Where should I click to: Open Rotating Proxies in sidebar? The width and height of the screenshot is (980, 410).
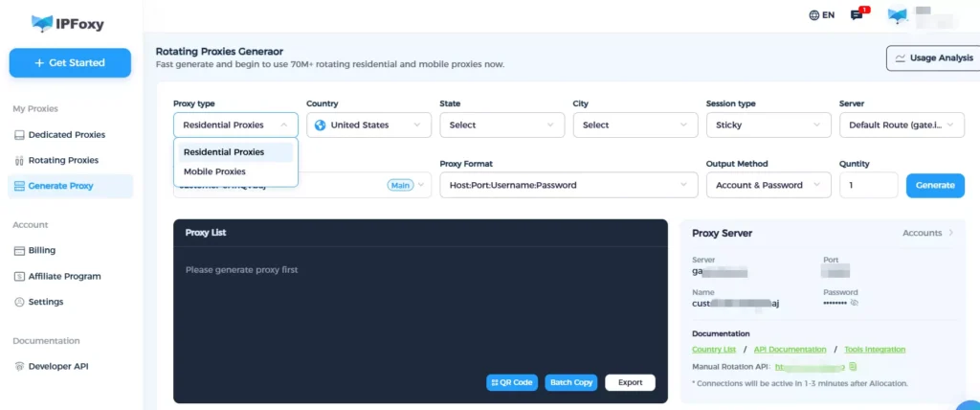tap(63, 160)
